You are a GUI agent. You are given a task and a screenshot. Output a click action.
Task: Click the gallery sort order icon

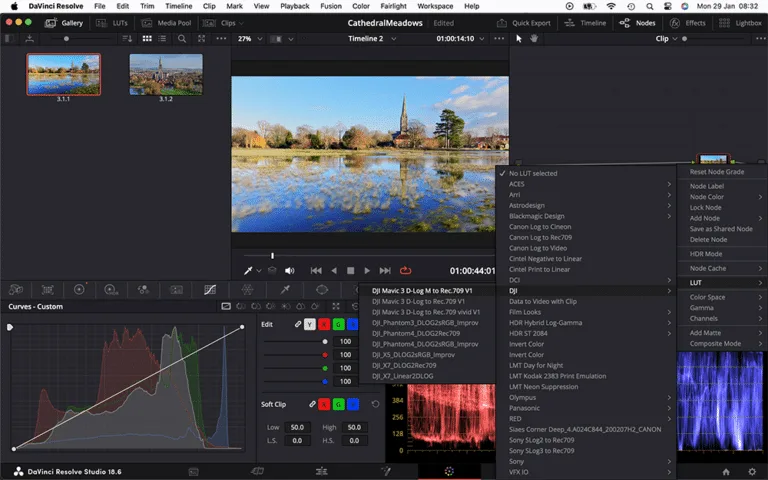coord(127,38)
